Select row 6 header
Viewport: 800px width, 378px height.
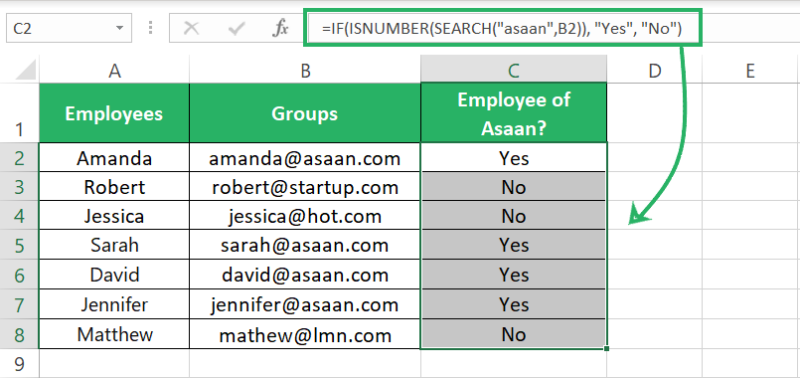(19, 275)
